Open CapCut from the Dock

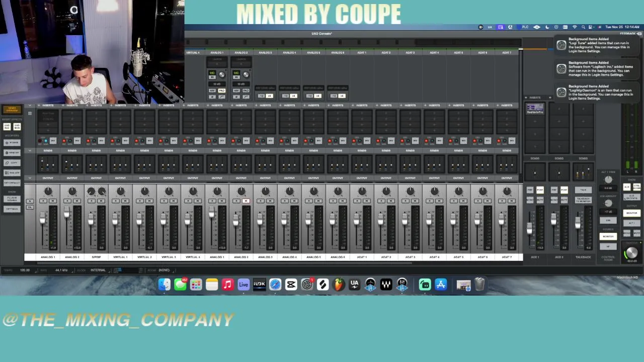(x=291, y=285)
